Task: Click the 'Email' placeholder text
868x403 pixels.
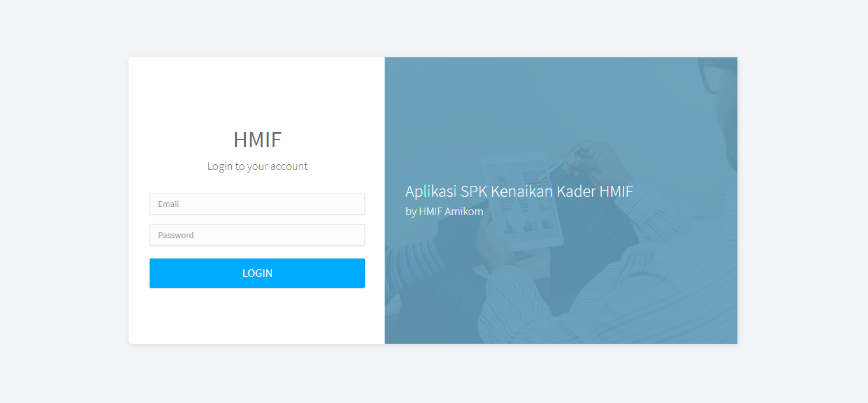Action: point(169,204)
